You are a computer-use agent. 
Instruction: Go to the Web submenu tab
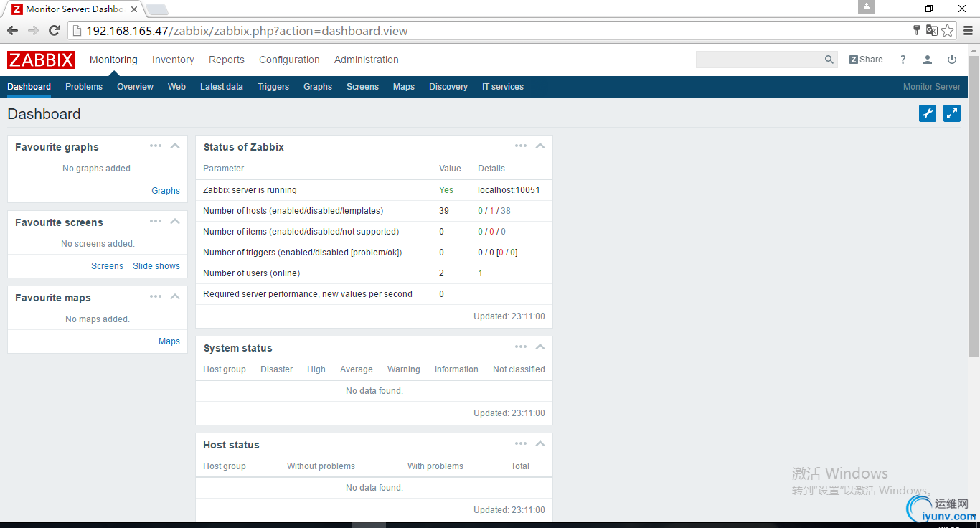176,87
